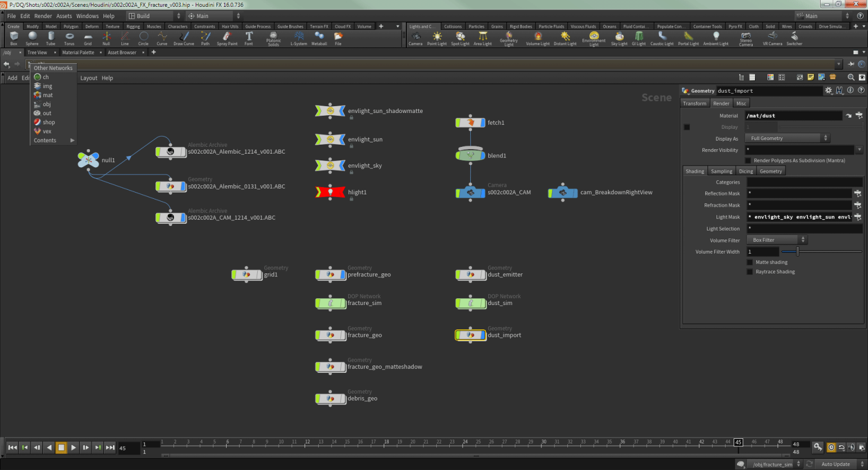Create a Camera from the Lights and Cameras shelf
This screenshot has height=470, width=868.
[x=415, y=38]
